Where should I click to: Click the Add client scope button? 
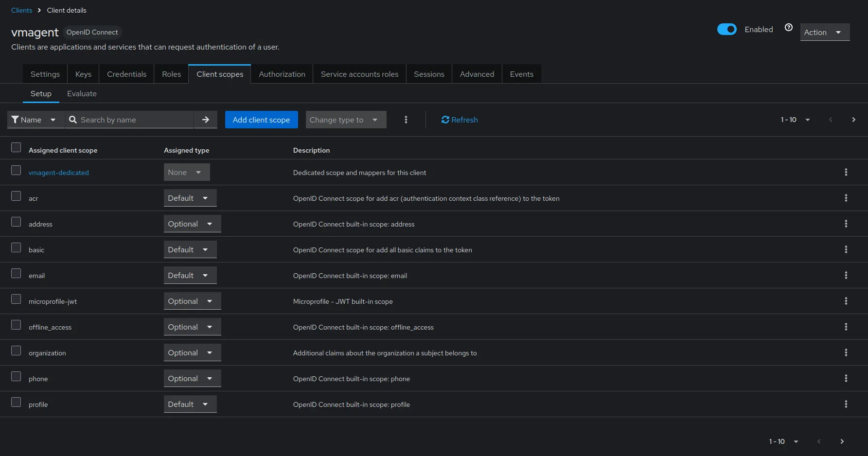(261, 120)
